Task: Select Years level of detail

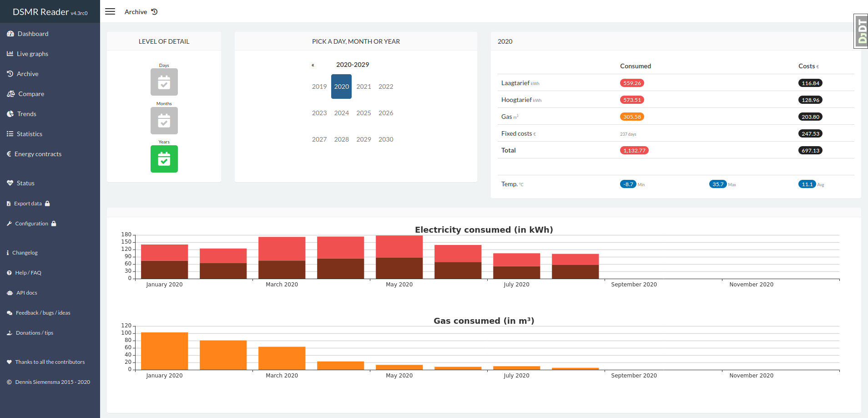Action: point(164,159)
